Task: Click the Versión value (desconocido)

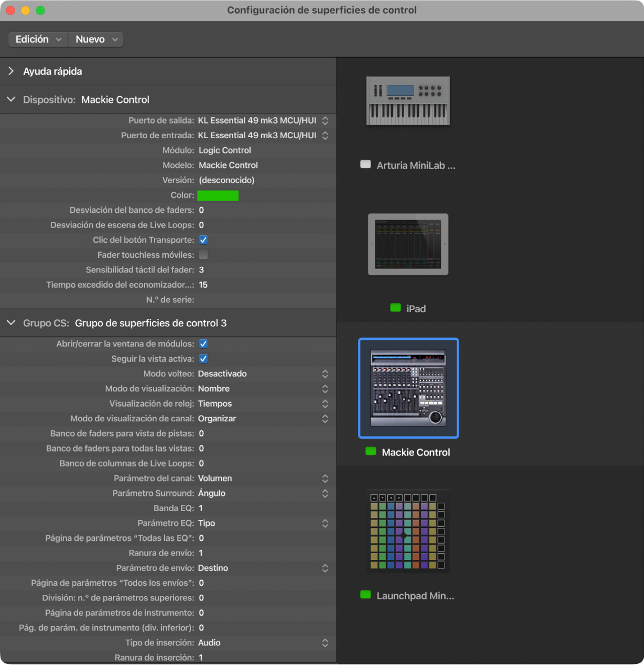Action: 226,180
